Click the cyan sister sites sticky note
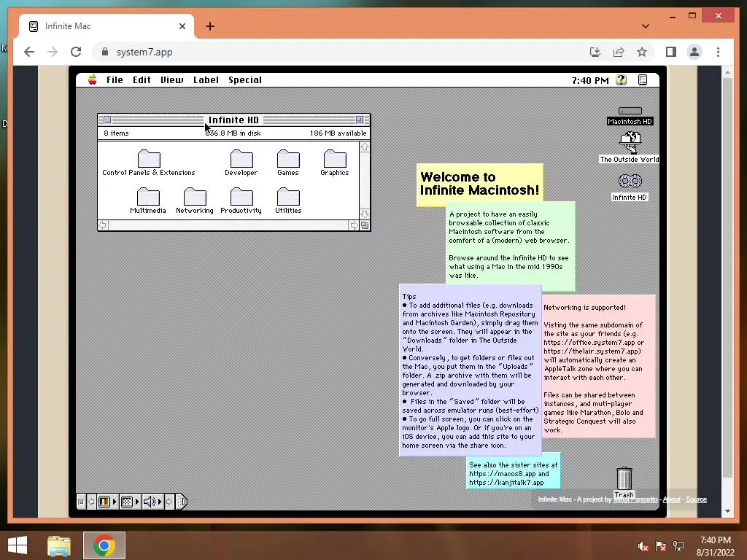This screenshot has width=747, height=560. (513, 472)
